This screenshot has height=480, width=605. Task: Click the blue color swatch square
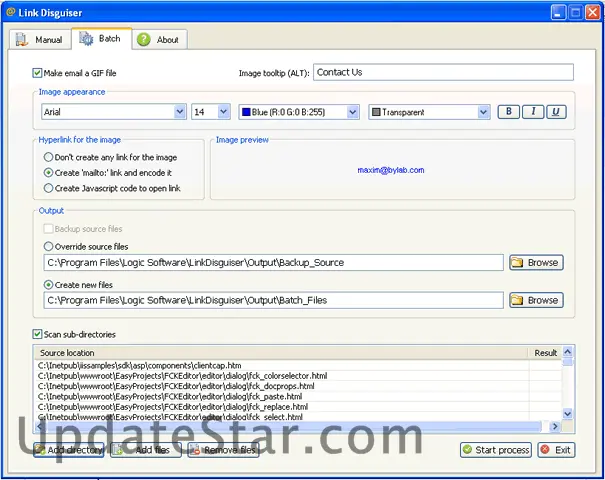point(246,112)
